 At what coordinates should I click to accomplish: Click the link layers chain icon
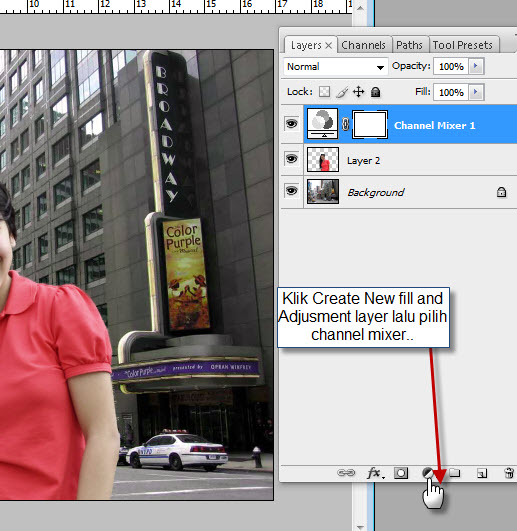click(x=346, y=473)
